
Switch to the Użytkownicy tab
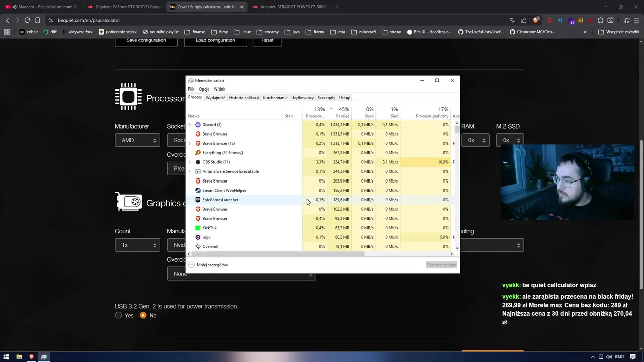(303, 98)
